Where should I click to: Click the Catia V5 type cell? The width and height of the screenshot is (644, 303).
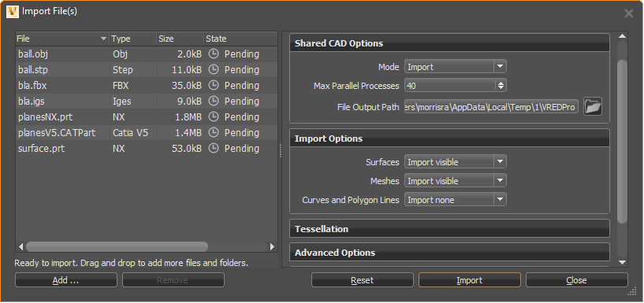133,132
